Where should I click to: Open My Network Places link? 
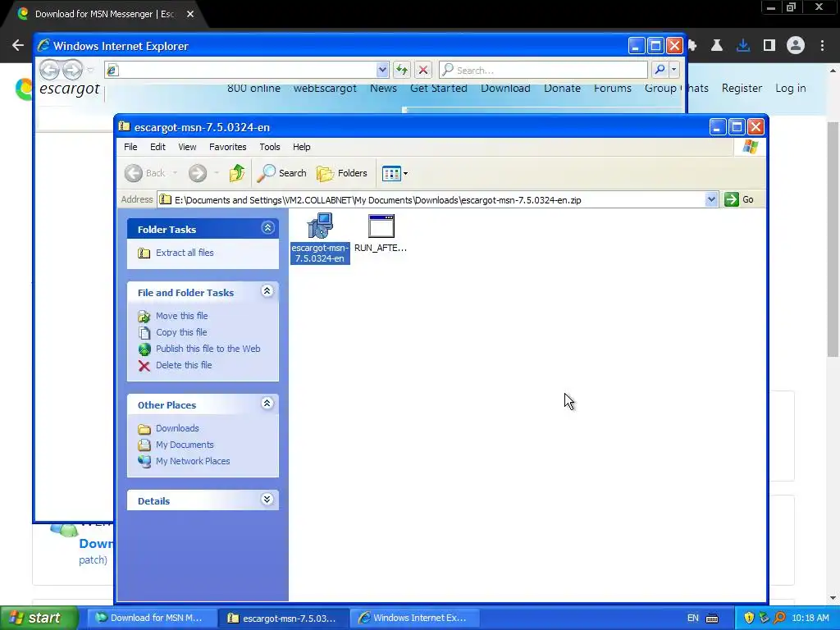click(x=193, y=461)
